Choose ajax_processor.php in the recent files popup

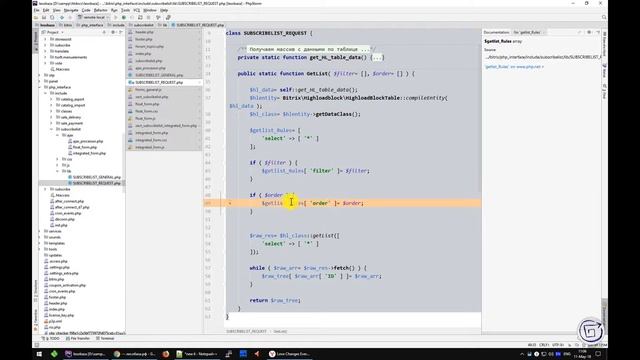(164, 68)
